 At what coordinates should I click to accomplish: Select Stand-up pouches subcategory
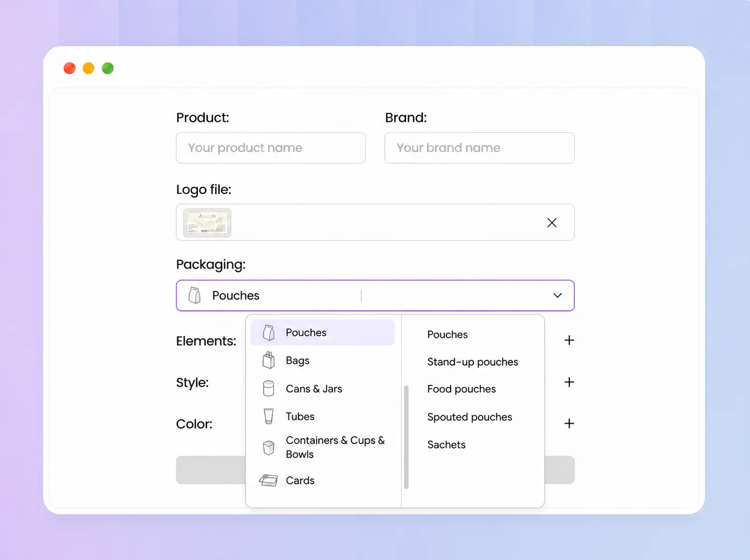click(472, 362)
